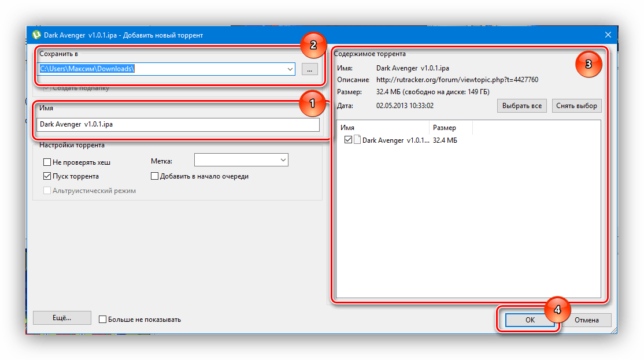Select the rutracker.org description URL text
This screenshot has width=644, height=360.
pos(457,80)
